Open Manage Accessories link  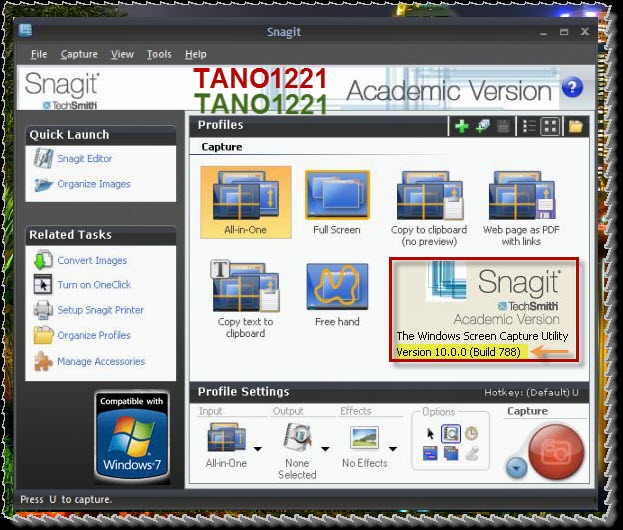pyautogui.click(x=101, y=362)
